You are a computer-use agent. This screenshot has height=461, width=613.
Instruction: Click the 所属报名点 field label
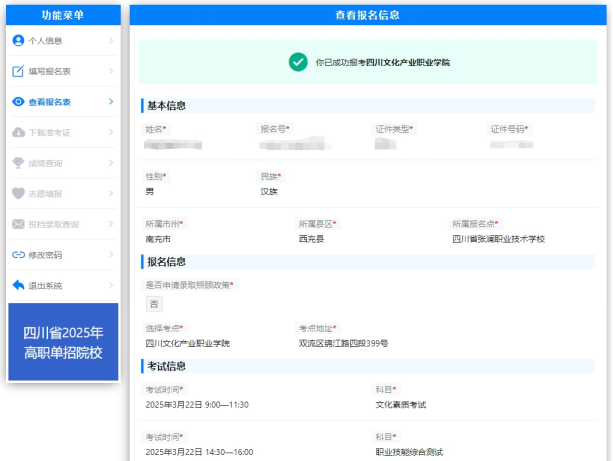[475, 224]
